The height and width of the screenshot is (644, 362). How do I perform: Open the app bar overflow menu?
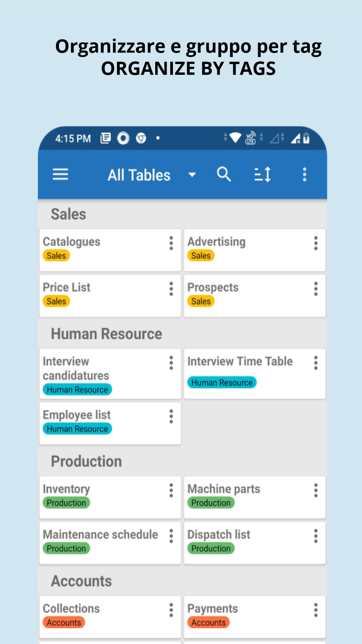tap(304, 174)
